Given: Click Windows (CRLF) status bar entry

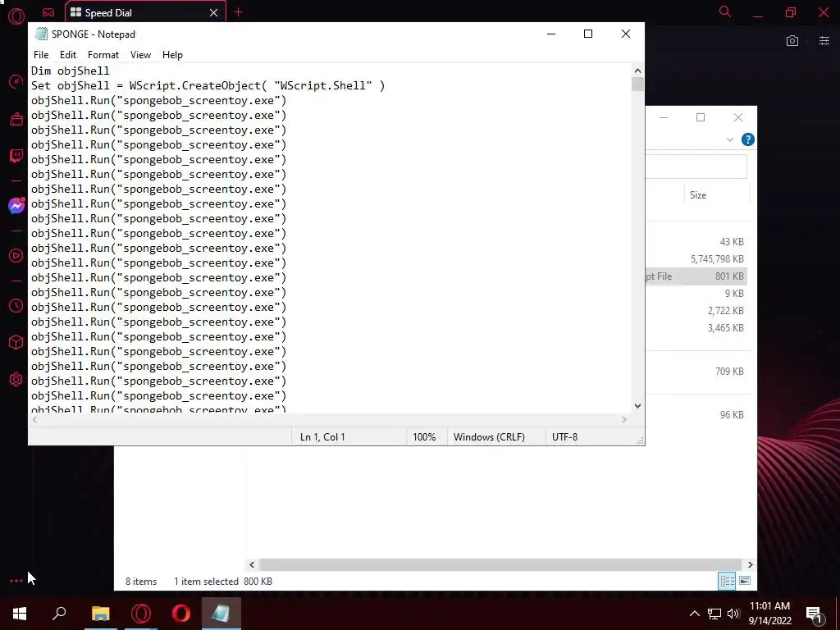Looking at the screenshot, I should (x=489, y=437).
